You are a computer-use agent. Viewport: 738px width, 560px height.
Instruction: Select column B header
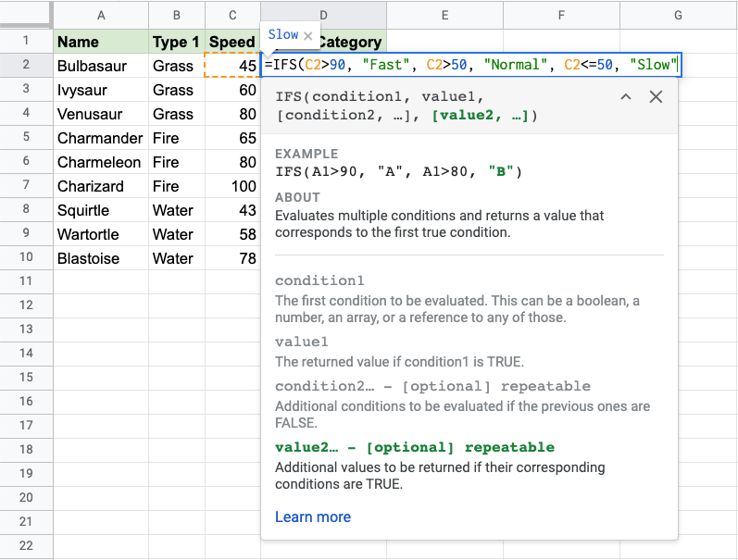176,15
